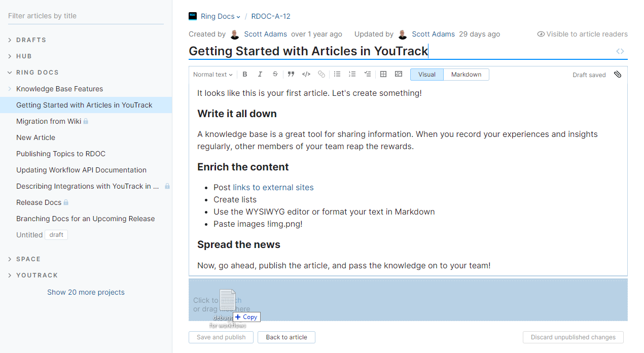Open the Normal text style dropdown
The width and height of the screenshot is (644, 353).
(x=213, y=75)
